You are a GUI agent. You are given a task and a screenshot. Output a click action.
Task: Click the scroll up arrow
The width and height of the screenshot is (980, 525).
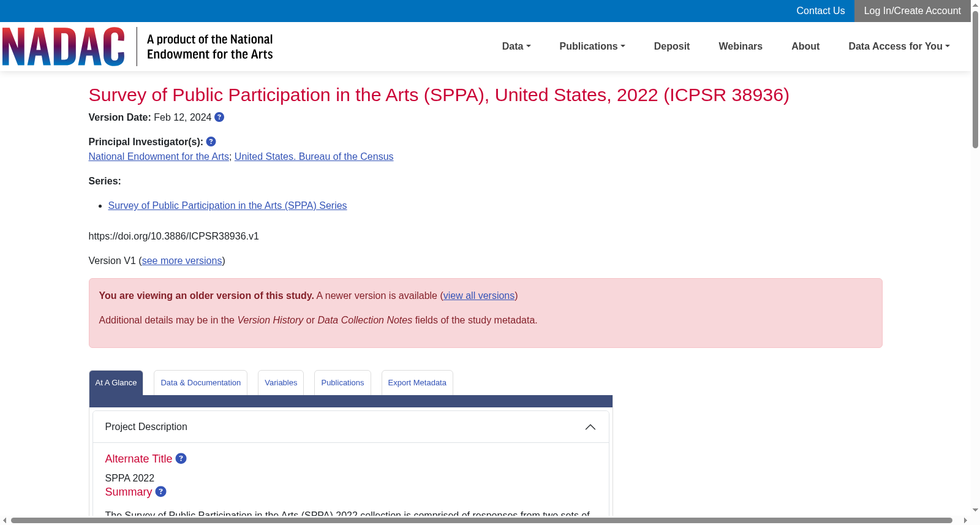[975, 5]
